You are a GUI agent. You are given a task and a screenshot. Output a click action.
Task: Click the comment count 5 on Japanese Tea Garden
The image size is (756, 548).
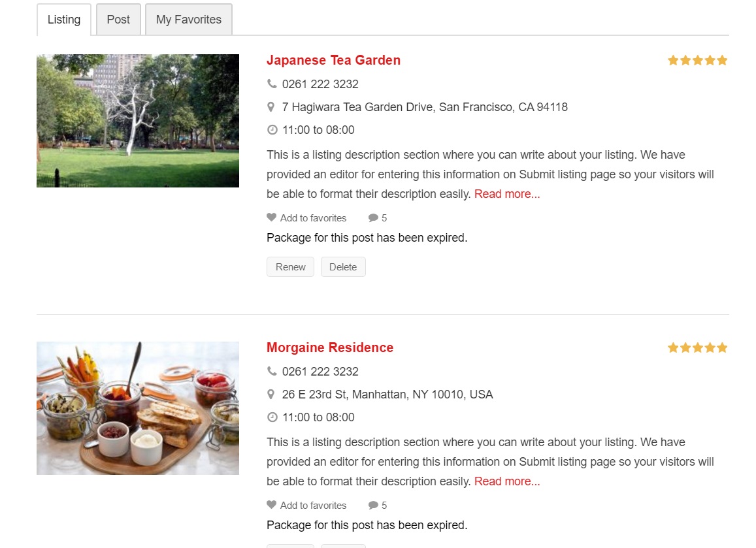pos(384,218)
